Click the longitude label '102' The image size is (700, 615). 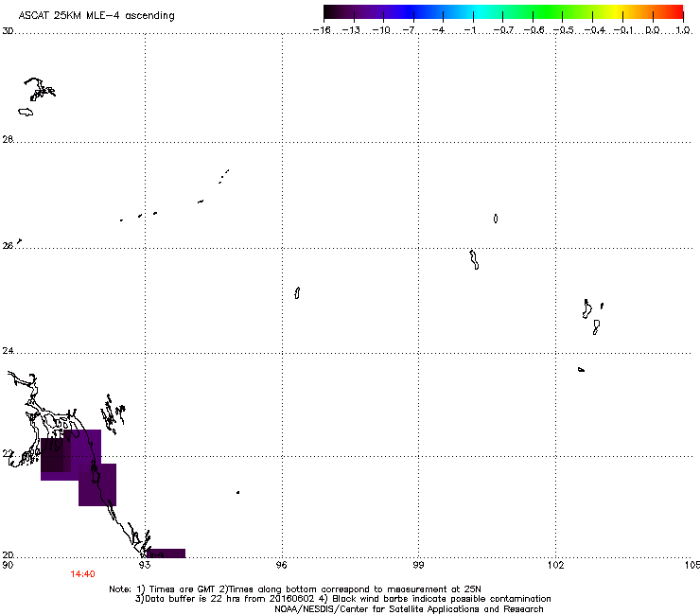555,565
